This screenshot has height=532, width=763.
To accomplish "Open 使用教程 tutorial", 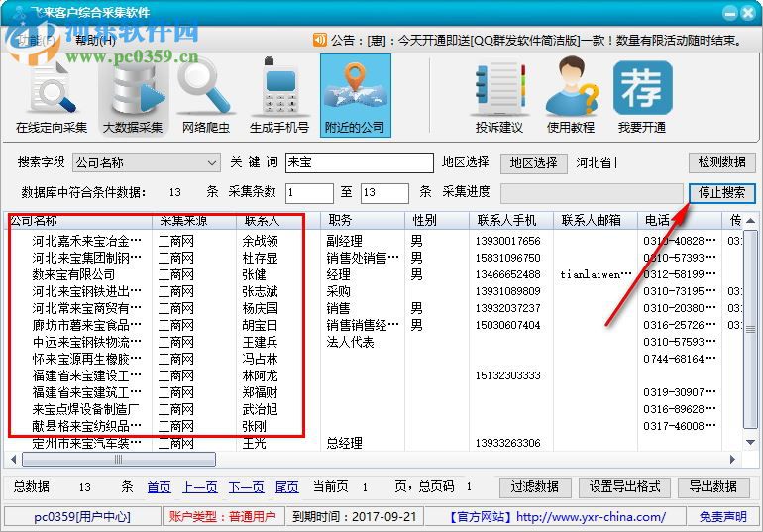I will click(571, 97).
